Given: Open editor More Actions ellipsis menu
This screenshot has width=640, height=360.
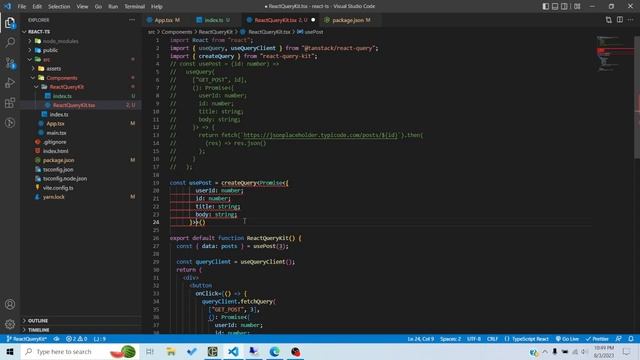Looking at the screenshot, I should pos(631,20).
